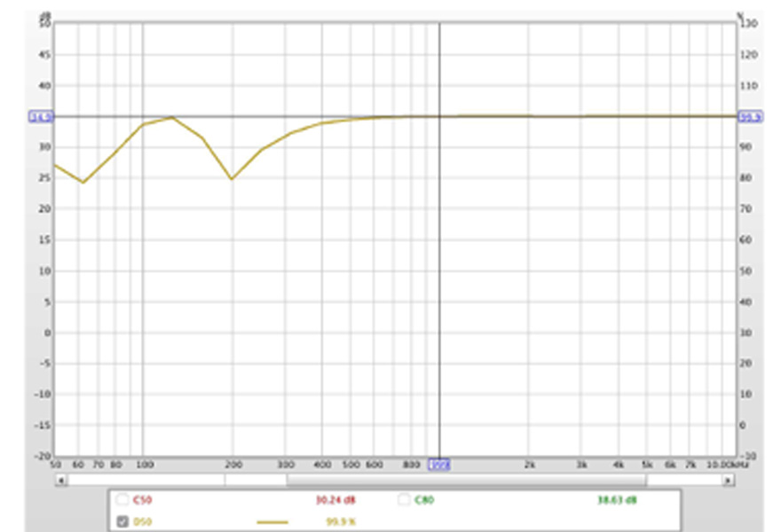781x532 pixels.
Task: Click the 2k label on frequency axis
Action: [x=529, y=464]
